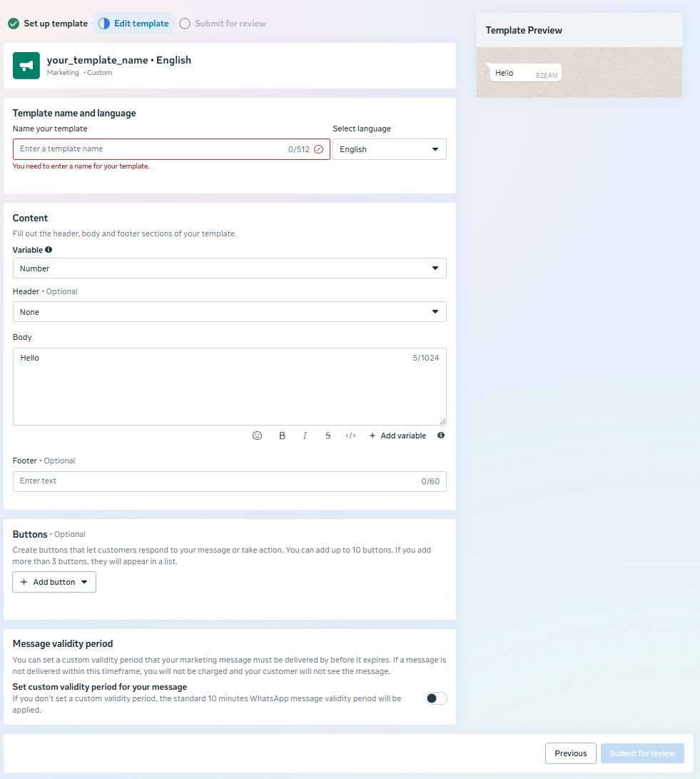Select the Edit template step
Screen dimensions: 700x779
pyautogui.click(x=134, y=24)
